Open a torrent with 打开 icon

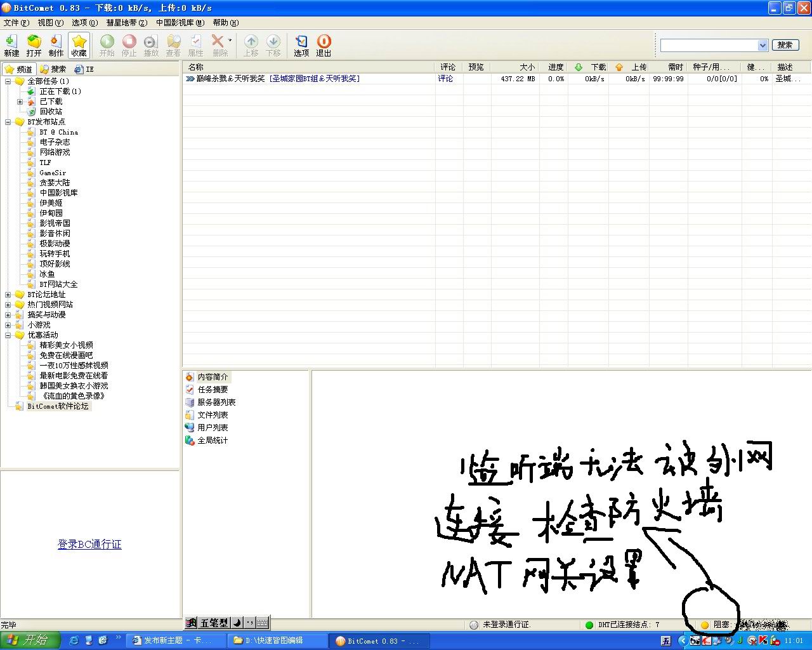(34, 46)
